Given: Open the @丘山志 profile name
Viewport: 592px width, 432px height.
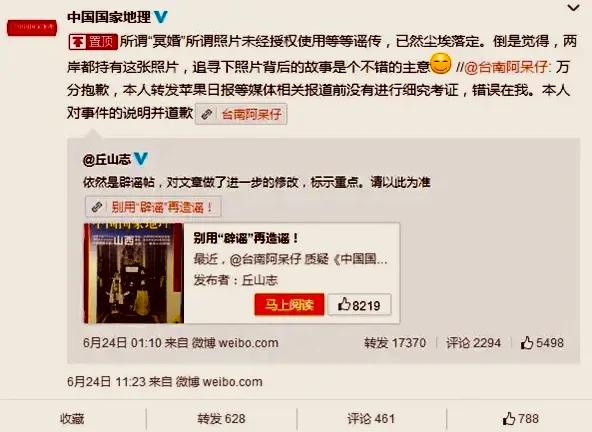Looking at the screenshot, I should click(x=107, y=160).
